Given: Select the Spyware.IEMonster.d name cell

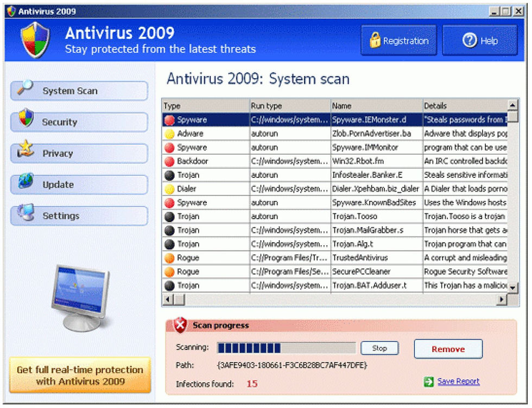Looking at the screenshot, I should tap(377, 120).
